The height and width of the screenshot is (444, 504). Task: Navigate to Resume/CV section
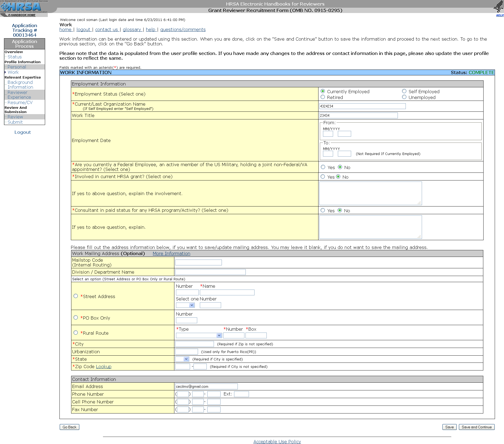[20, 102]
